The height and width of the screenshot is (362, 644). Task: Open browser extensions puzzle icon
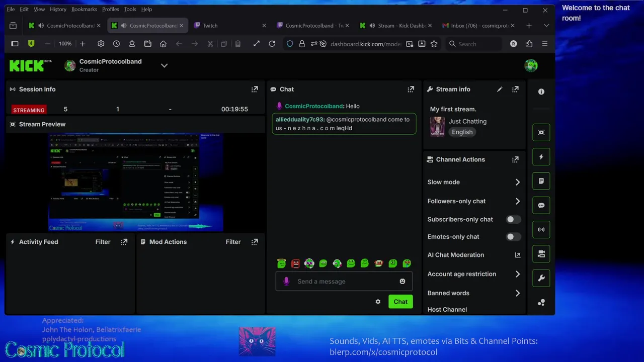(x=529, y=44)
